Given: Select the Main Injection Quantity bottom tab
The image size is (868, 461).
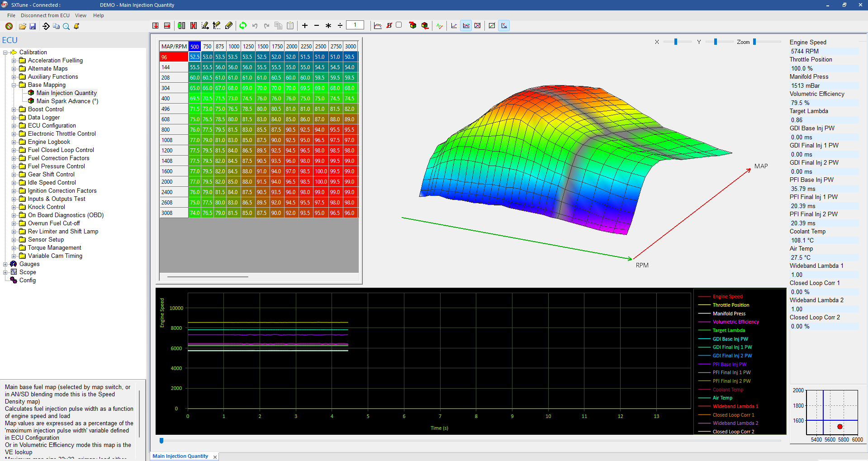Looking at the screenshot, I should coord(180,456).
